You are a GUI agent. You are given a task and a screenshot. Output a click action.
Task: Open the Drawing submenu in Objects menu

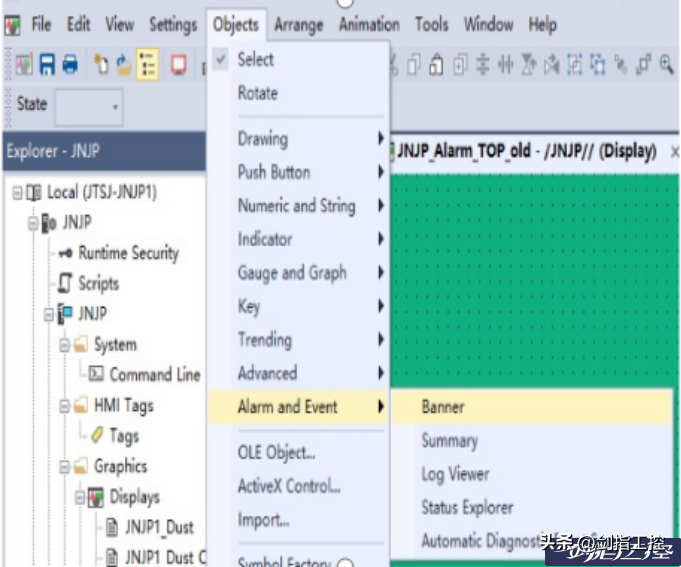(263, 139)
